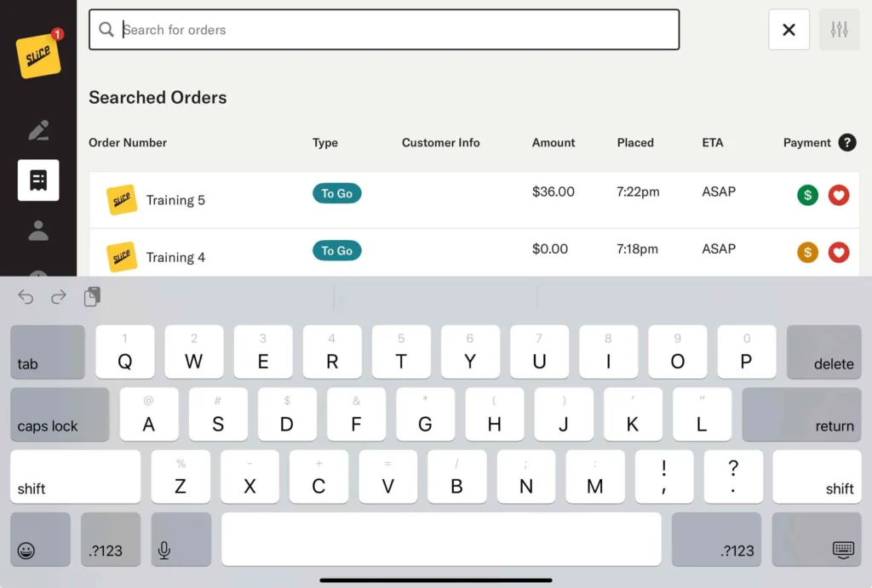Select the orders receipt sidebar icon
872x588 pixels.
point(38,180)
